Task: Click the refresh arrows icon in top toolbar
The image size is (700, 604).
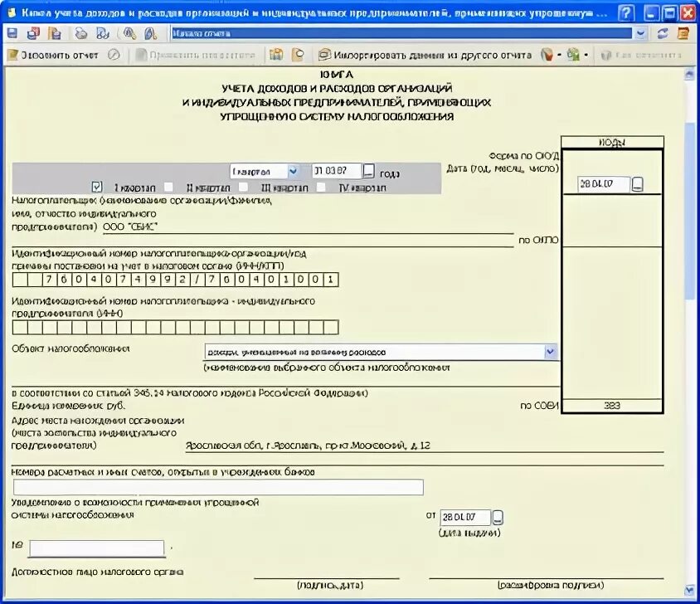Action: [663, 33]
